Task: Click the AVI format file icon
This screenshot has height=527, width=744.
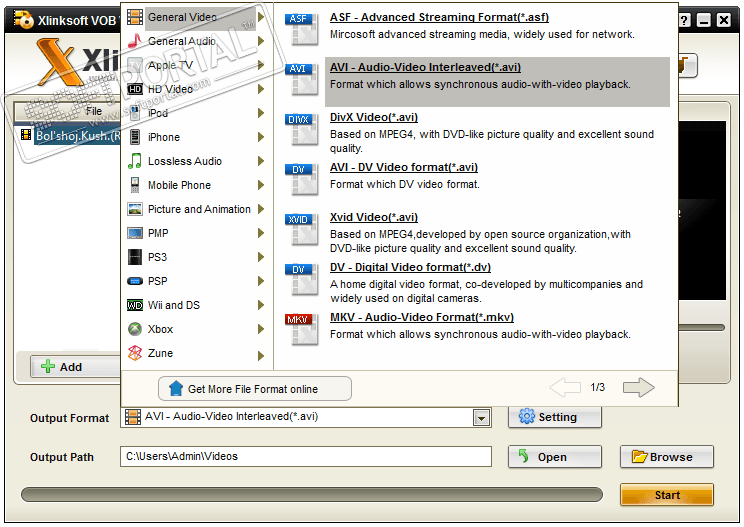Action: click(301, 79)
